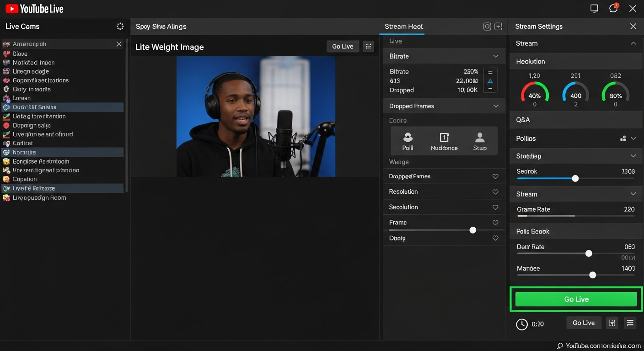Expand the Bitrate dropdown
The height and width of the screenshot is (351, 644).
(x=496, y=56)
